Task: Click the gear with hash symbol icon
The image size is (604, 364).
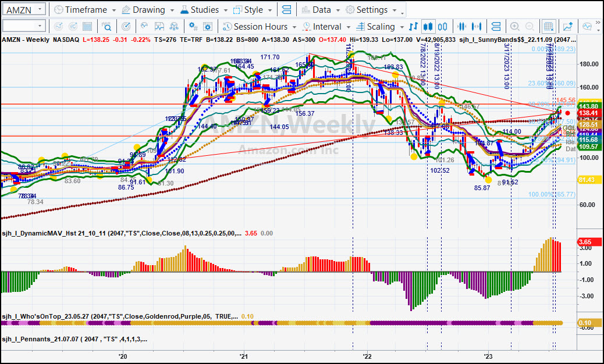Action: pos(193,27)
